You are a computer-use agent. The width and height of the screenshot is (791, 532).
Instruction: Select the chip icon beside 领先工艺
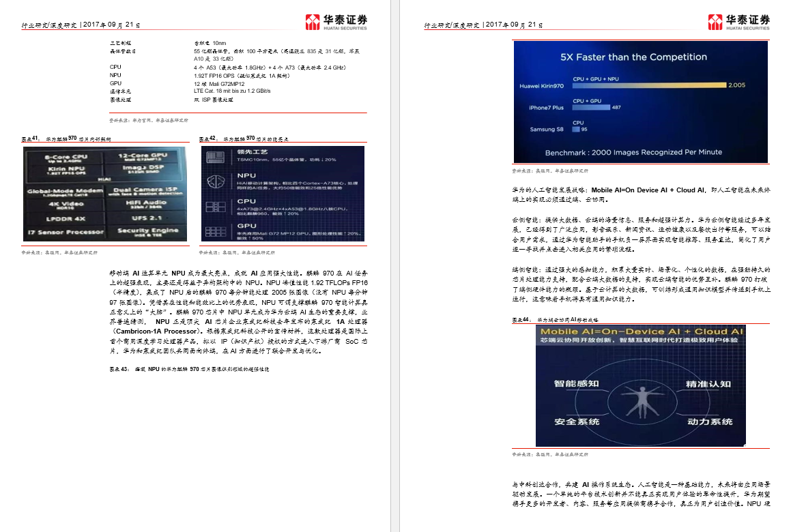(x=216, y=157)
